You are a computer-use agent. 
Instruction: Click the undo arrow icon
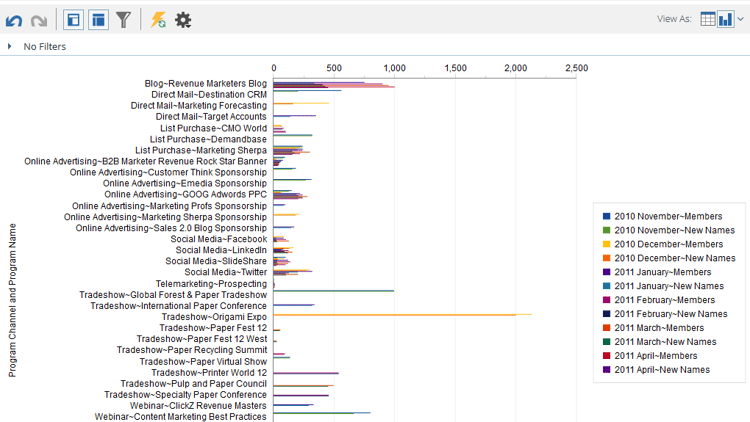14,21
